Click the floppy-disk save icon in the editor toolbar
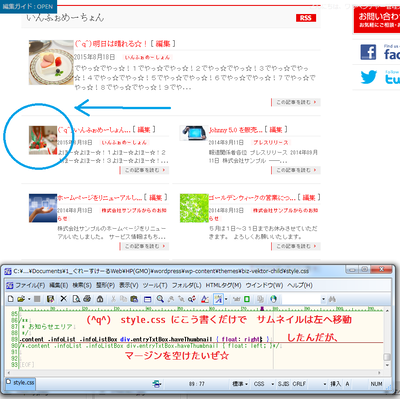The width and height of the screenshot is (400, 399). click(x=50, y=299)
